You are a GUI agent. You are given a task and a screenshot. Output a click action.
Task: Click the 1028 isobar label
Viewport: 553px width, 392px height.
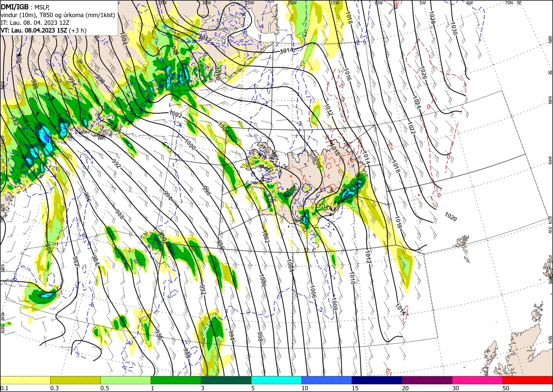point(432,17)
